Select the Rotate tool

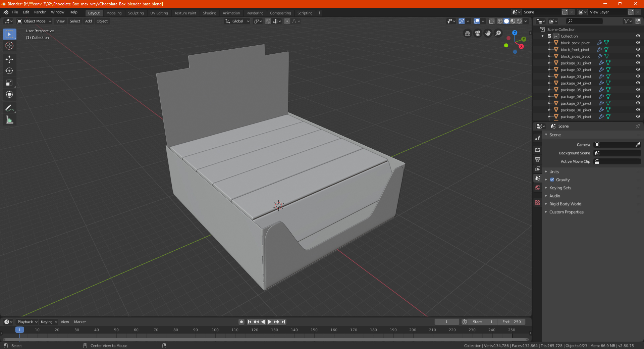pos(9,71)
